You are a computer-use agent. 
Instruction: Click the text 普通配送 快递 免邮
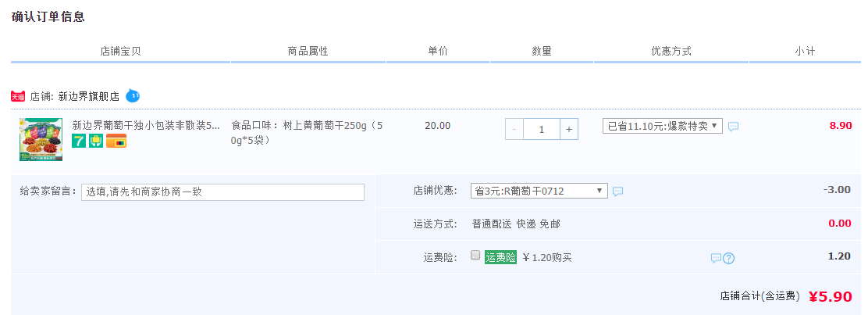(x=516, y=224)
